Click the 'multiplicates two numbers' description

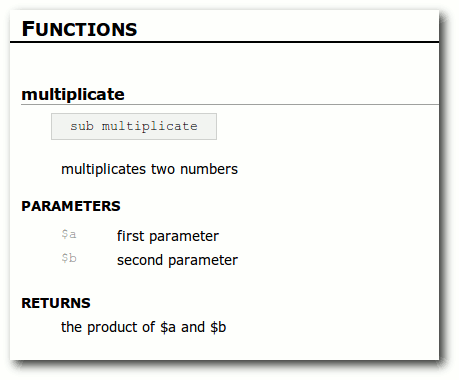149,169
